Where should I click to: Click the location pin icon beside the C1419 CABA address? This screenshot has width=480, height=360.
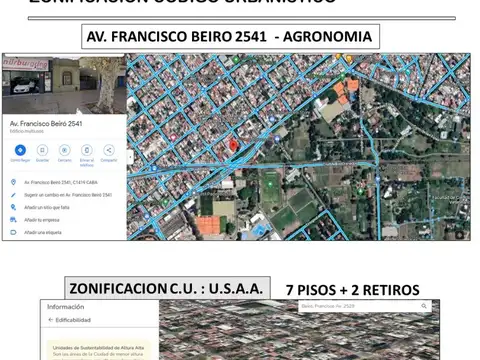coord(13,182)
